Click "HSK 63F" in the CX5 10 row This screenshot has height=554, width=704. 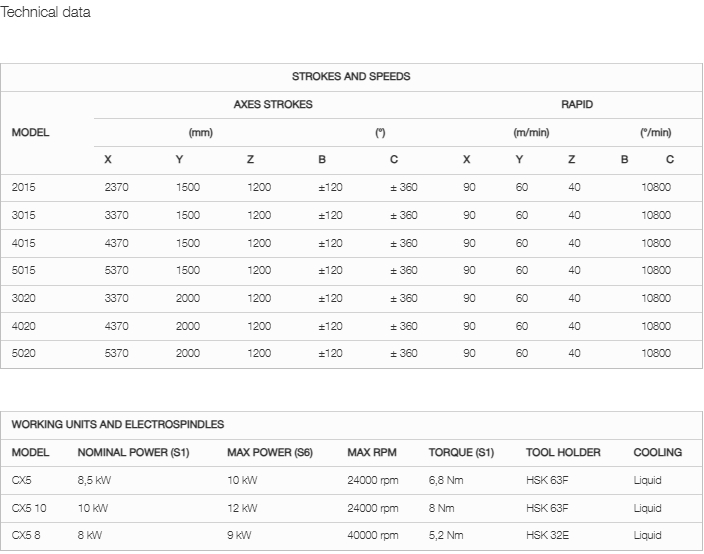(547, 508)
